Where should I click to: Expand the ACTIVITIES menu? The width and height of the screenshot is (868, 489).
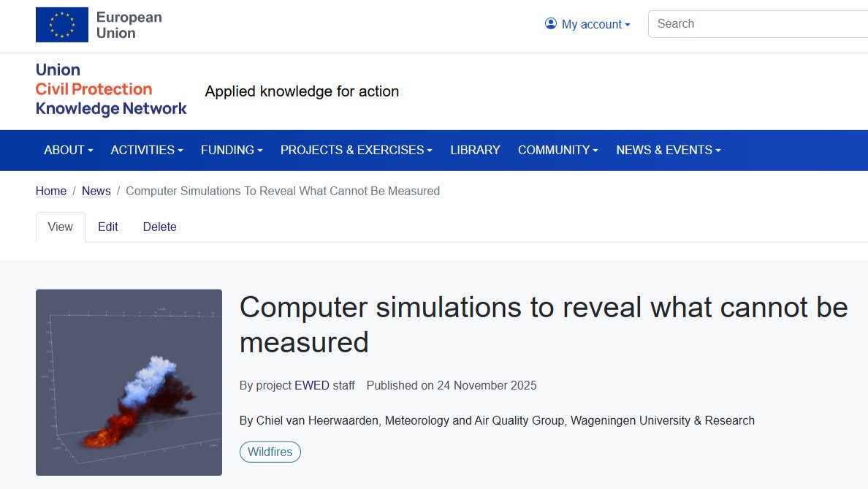(147, 150)
